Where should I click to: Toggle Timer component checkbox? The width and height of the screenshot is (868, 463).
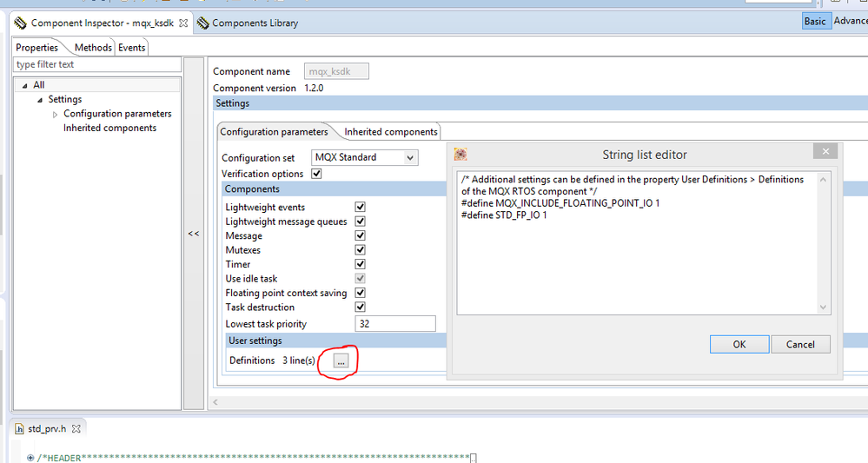point(360,264)
